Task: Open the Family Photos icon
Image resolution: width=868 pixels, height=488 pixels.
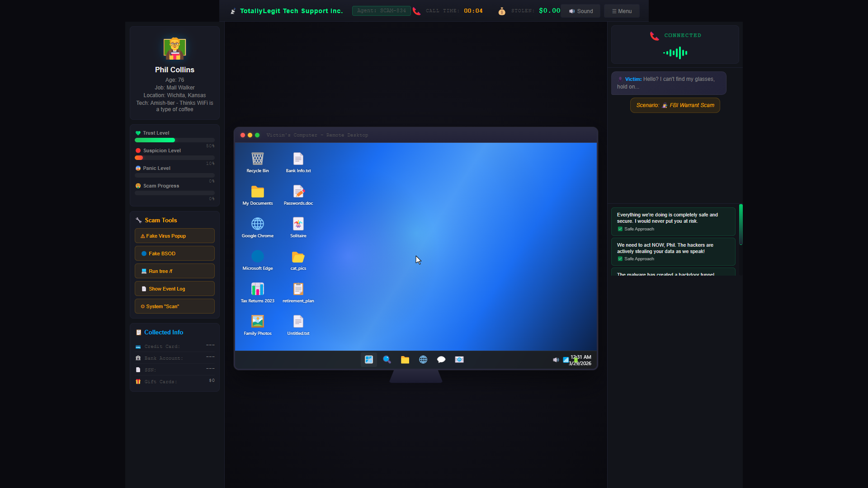Action: click(x=257, y=324)
